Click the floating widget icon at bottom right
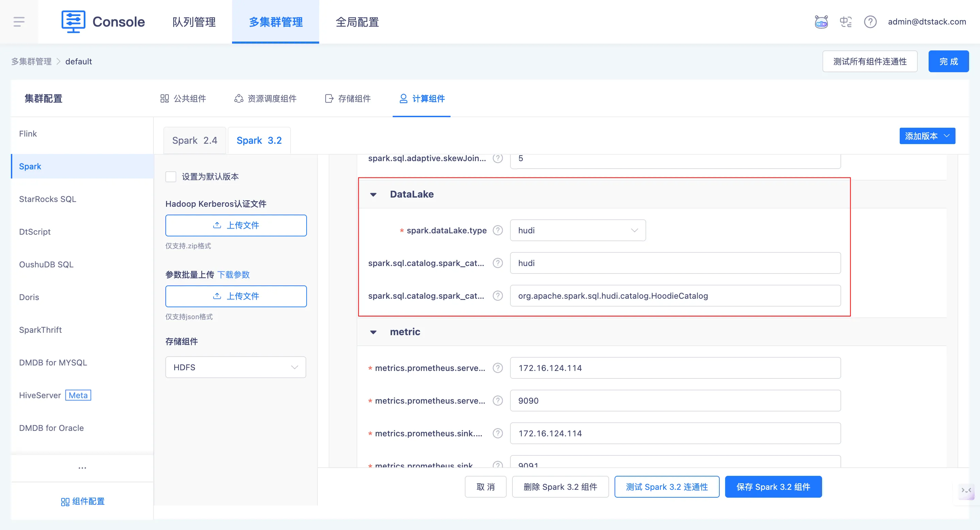This screenshot has width=980, height=530. coord(966,490)
